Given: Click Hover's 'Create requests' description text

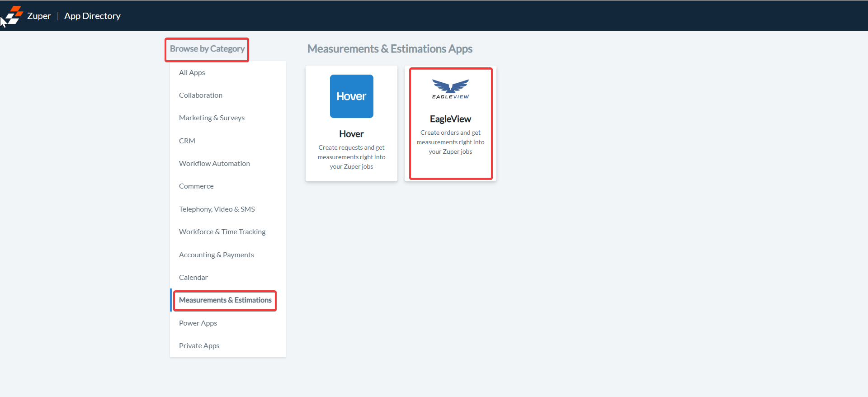Looking at the screenshot, I should [x=351, y=157].
